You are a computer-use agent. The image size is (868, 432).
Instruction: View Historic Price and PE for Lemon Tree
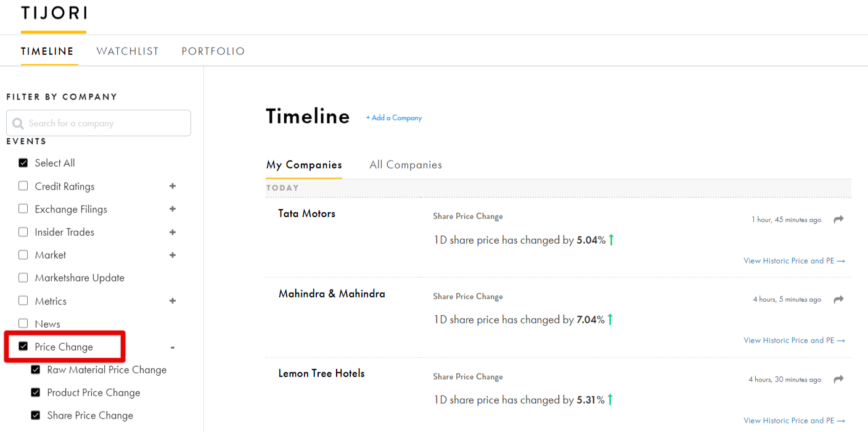[794, 421]
